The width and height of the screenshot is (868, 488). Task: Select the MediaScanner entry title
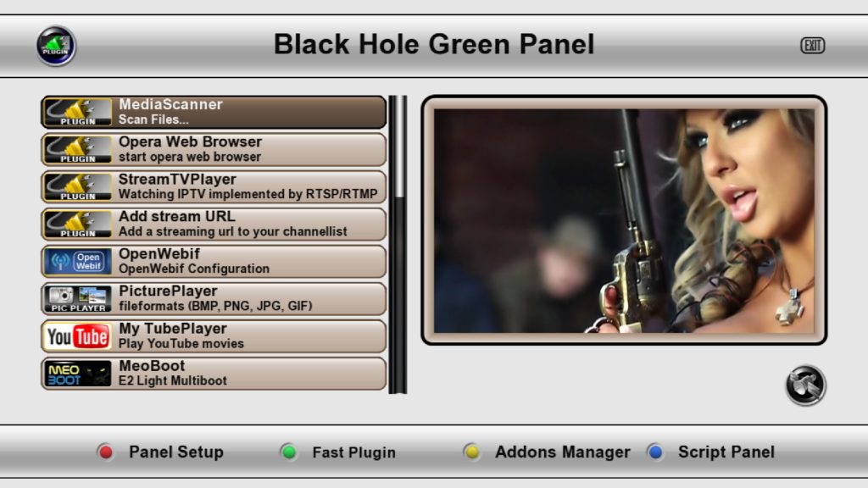pyautogui.click(x=170, y=104)
